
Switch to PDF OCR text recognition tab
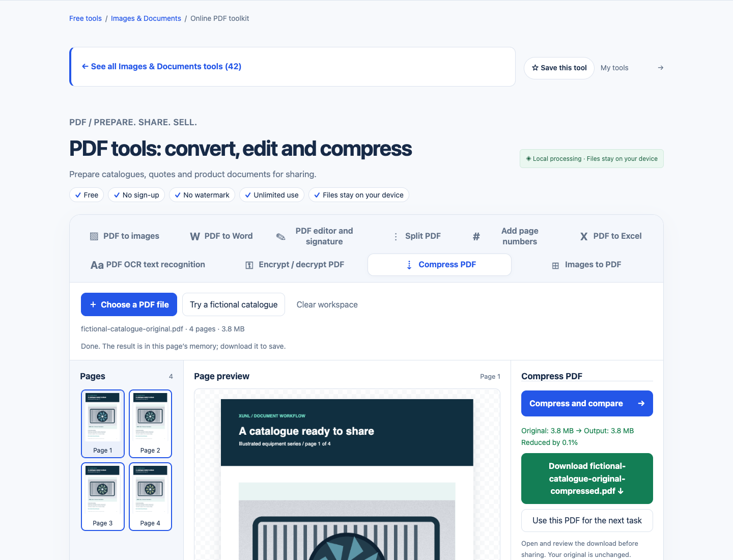pos(148,265)
